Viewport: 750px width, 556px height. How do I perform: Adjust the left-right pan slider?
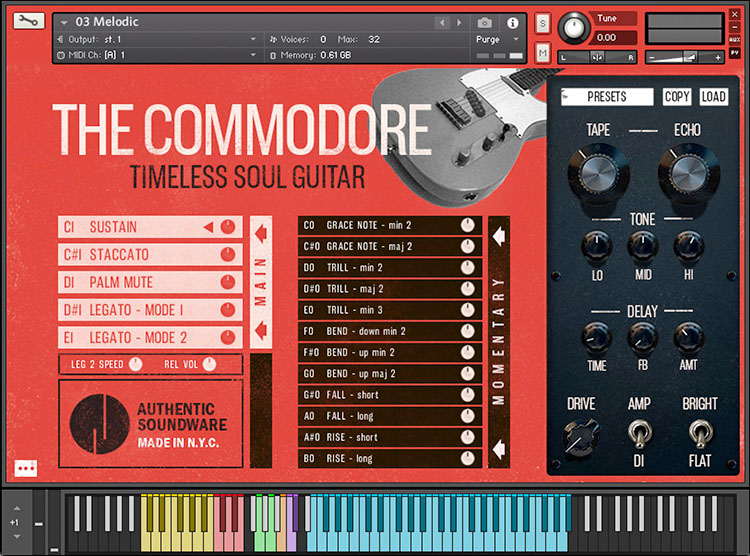[597, 57]
